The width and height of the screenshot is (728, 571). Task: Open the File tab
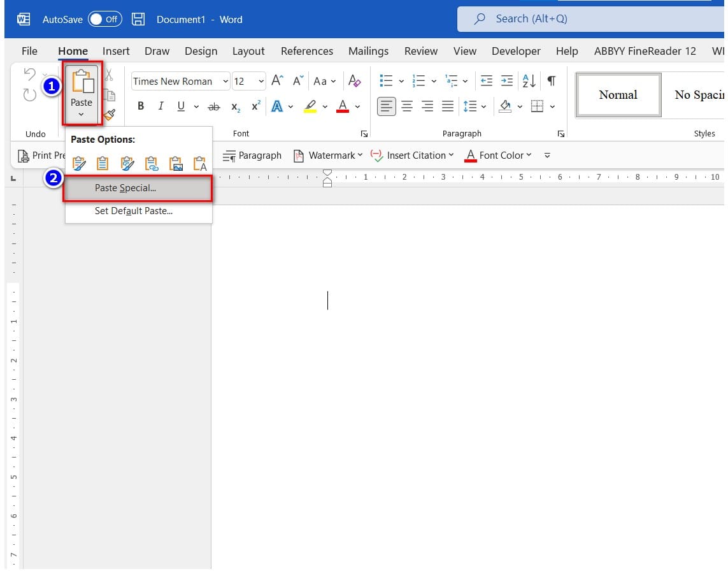(30, 51)
